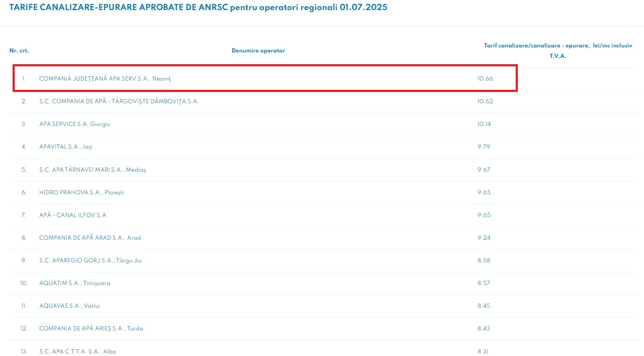Click the 10.14 tariff value for Giurgiu
644x356 pixels.
coord(484,124)
